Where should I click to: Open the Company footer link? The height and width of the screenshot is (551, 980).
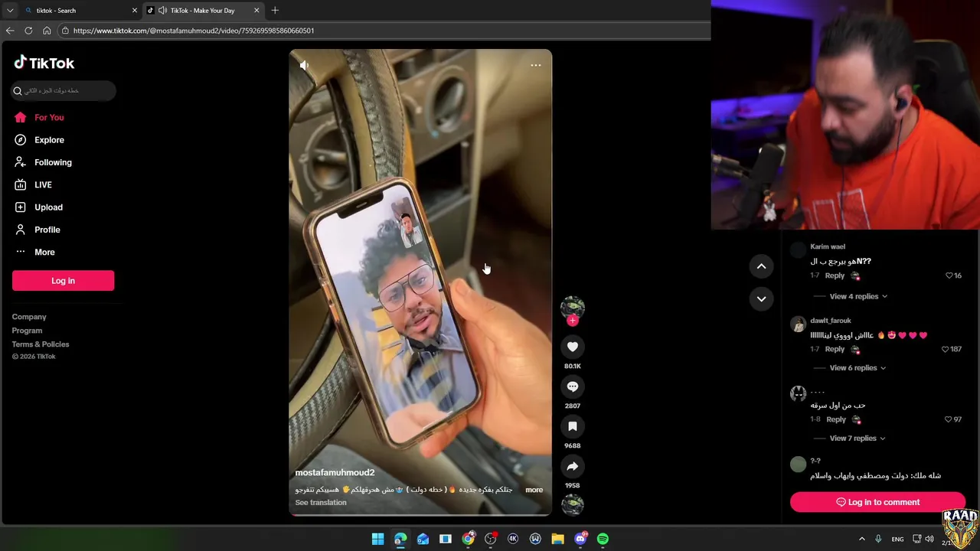(29, 317)
